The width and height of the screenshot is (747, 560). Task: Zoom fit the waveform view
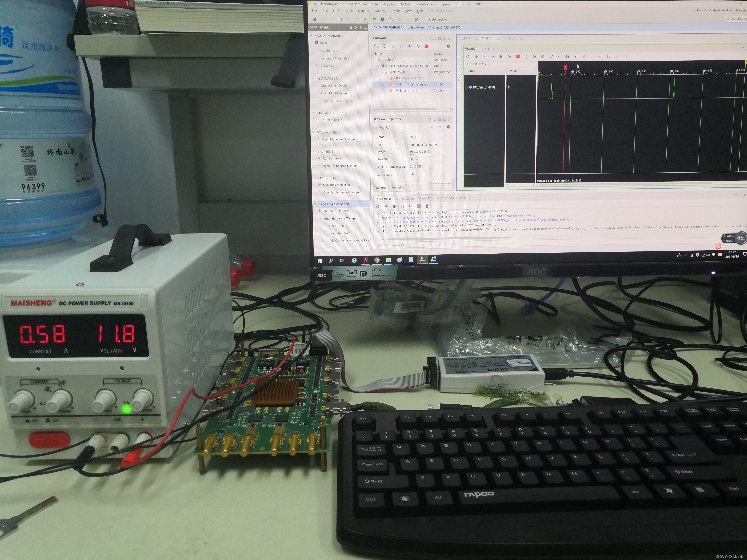[551, 57]
